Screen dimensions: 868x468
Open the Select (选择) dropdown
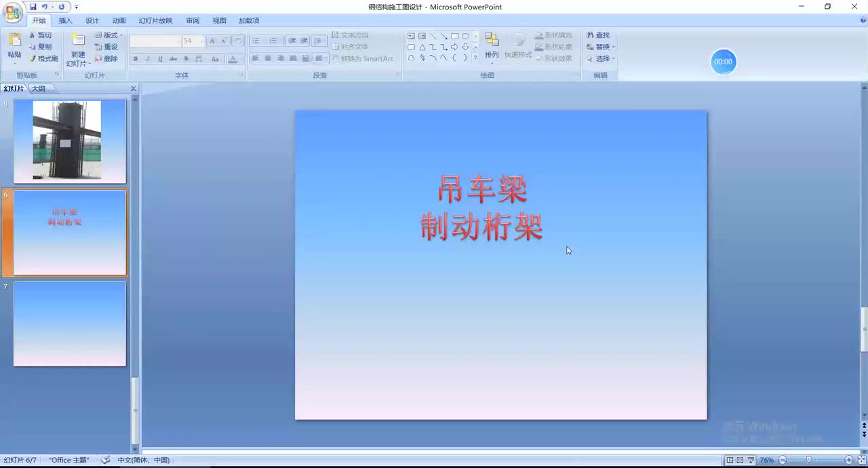[x=614, y=59]
